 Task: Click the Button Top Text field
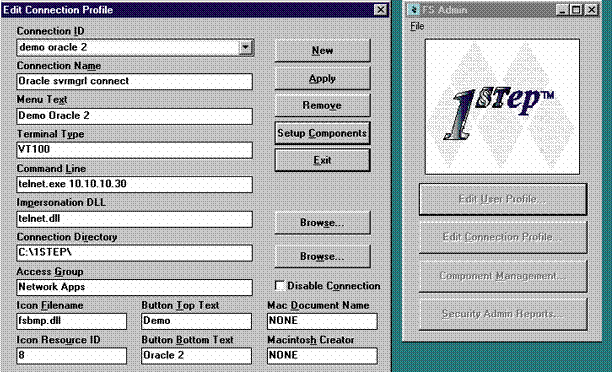point(196,321)
